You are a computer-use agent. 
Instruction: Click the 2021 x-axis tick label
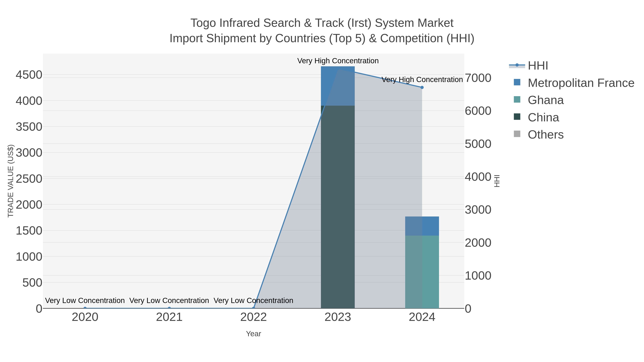click(x=169, y=317)
